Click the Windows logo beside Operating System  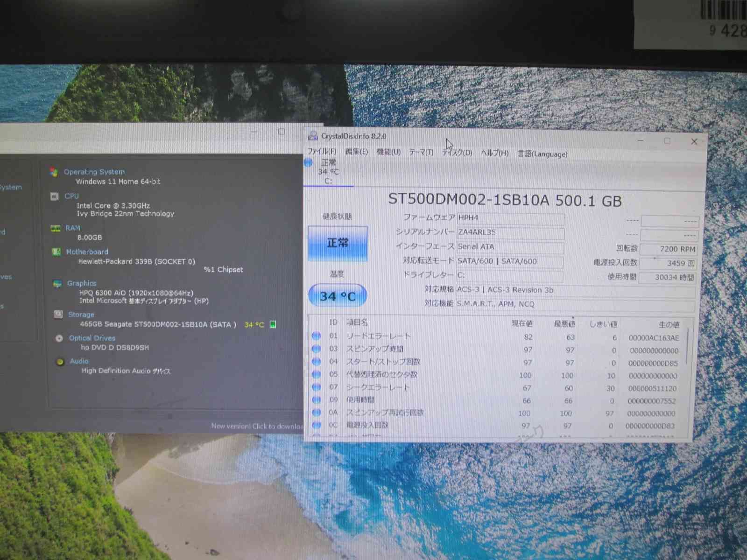click(54, 172)
